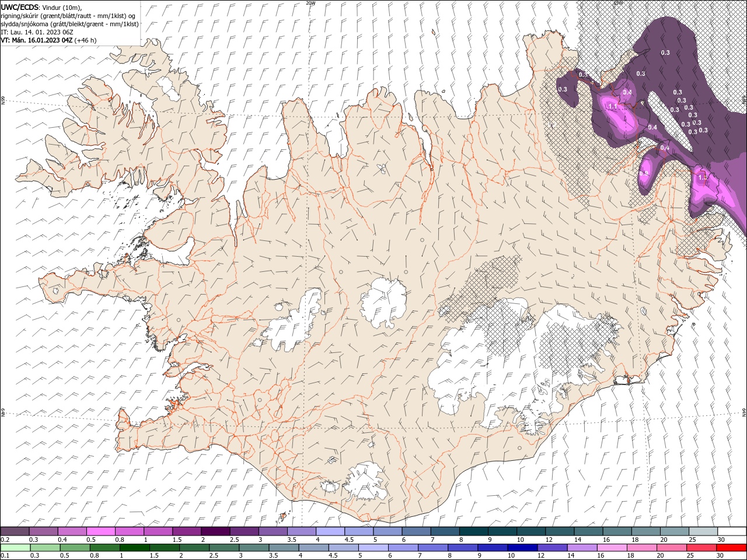
Task: Click the pink 20 swatch, lower legend row
Action: point(671,547)
